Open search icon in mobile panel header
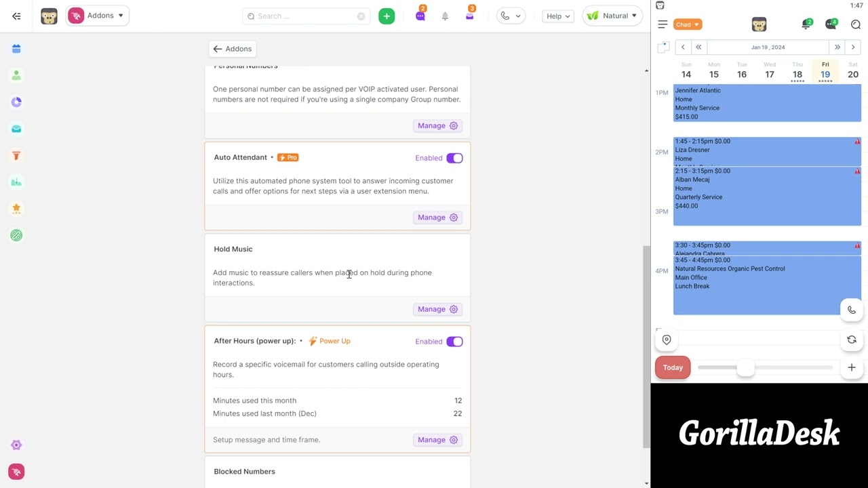The height and width of the screenshot is (488, 868). [856, 24]
